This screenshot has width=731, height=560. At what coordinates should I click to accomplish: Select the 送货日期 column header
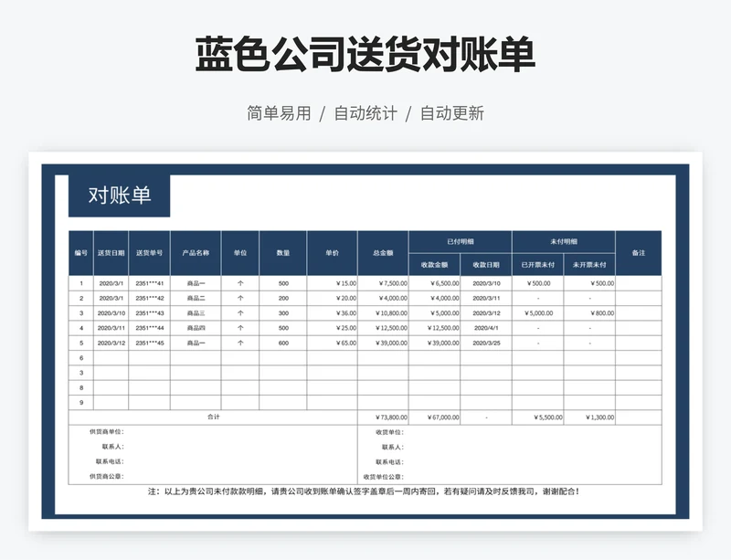pos(111,253)
